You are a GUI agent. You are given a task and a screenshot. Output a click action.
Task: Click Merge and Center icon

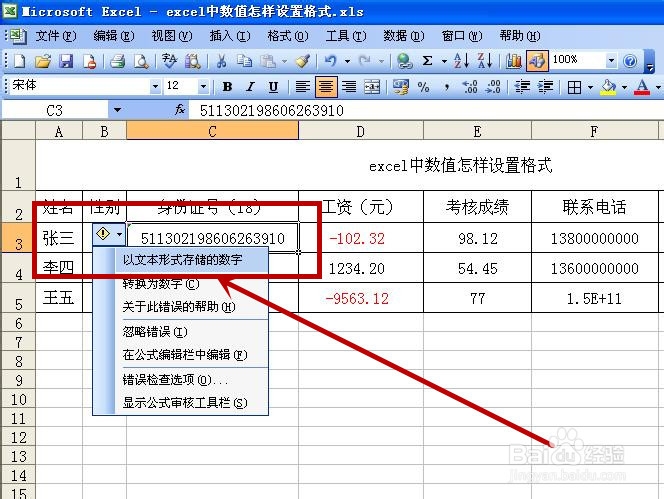pyautogui.click(x=372, y=87)
